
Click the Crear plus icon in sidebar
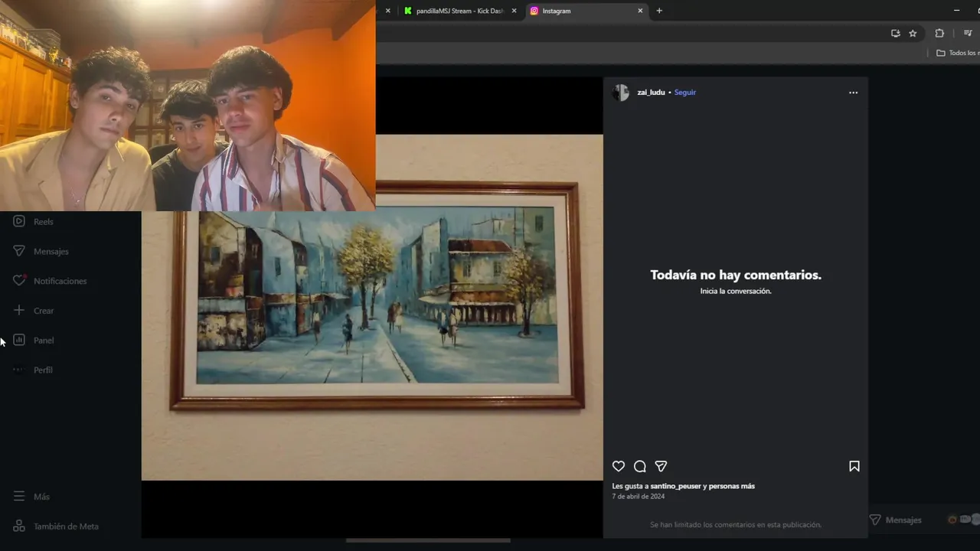pos(19,310)
